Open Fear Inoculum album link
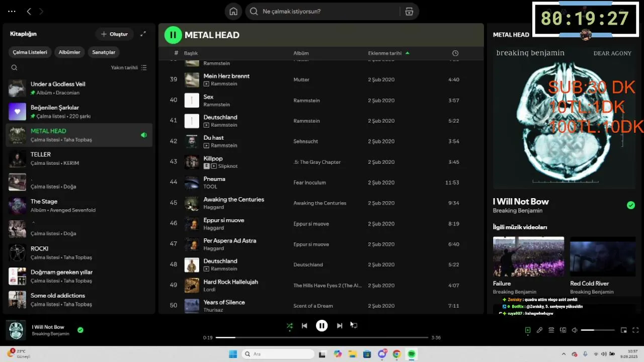644x362 pixels. pyautogui.click(x=309, y=183)
